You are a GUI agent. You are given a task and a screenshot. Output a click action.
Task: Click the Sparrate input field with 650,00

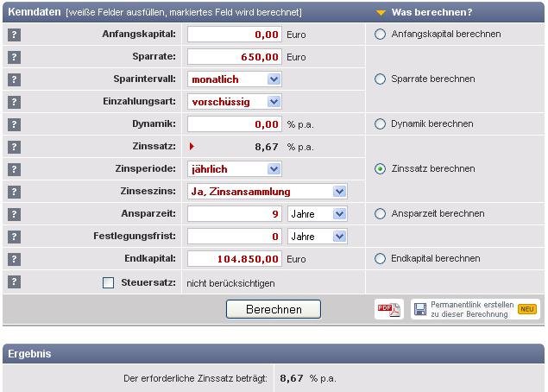point(235,57)
